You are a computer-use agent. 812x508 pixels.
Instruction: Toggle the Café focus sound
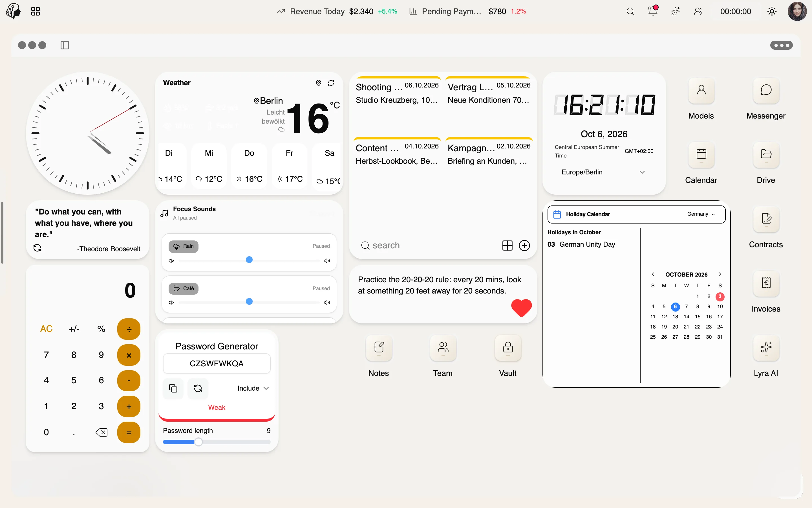pos(184,288)
